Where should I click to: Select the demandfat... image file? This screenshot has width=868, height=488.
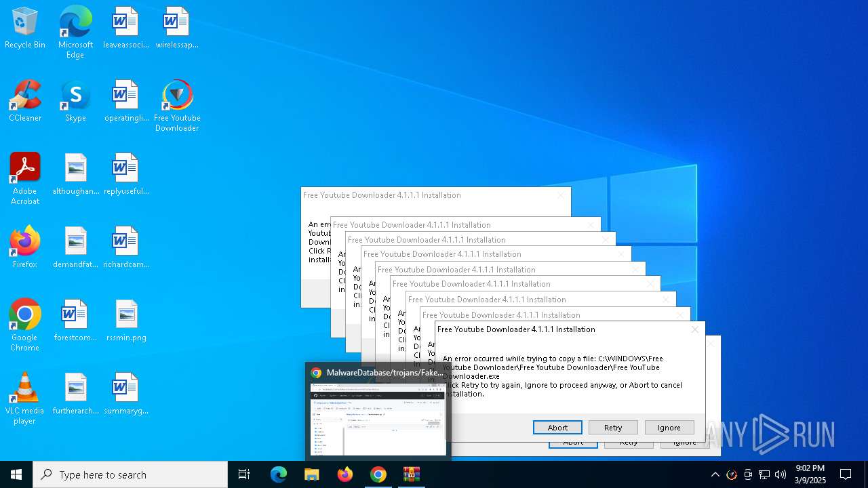coord(75,247)
